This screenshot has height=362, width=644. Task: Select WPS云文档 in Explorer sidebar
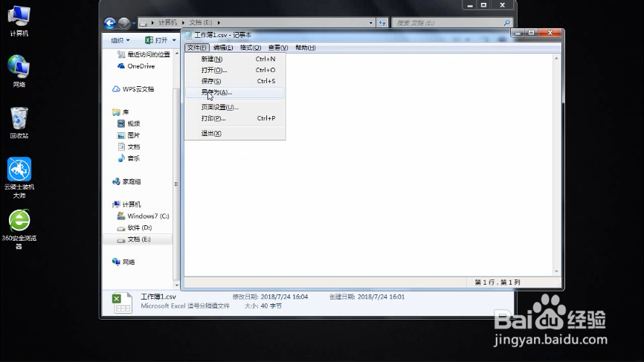(133, 88)
